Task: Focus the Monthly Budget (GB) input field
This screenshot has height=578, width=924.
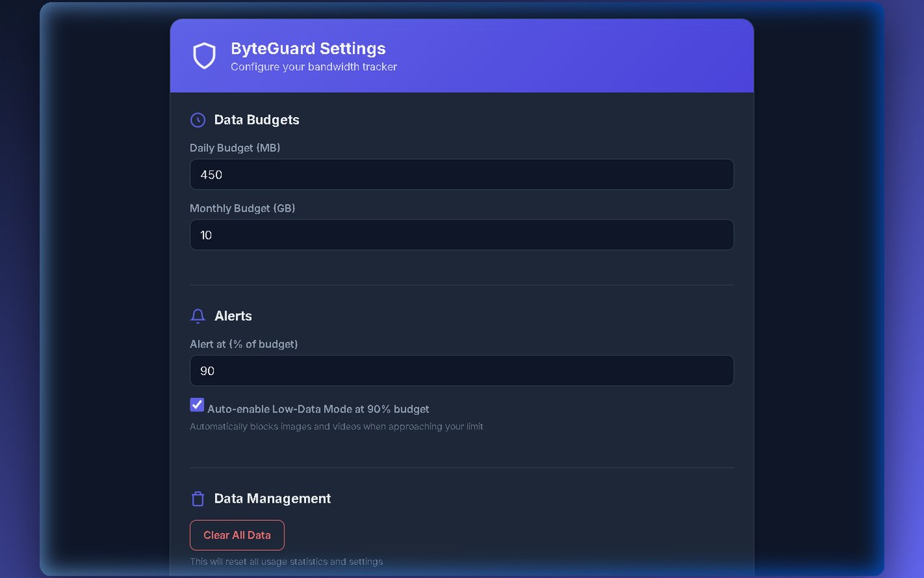Action: [x=462, y=236]
